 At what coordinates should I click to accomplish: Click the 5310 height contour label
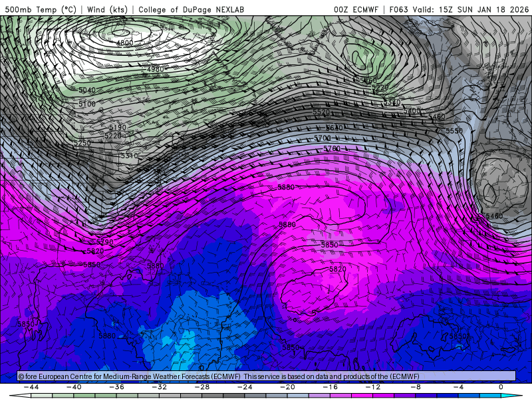point(130,156)
